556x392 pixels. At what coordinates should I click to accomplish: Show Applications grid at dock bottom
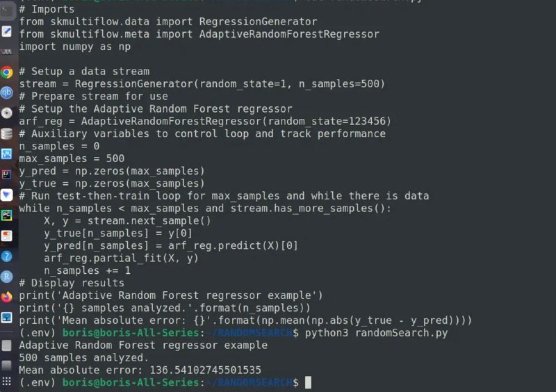pos(7,382)
